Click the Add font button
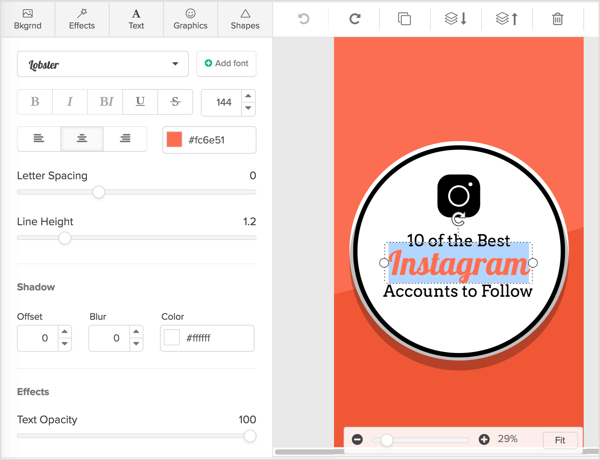The image size is (600, 460). click(x=226, y=64)
